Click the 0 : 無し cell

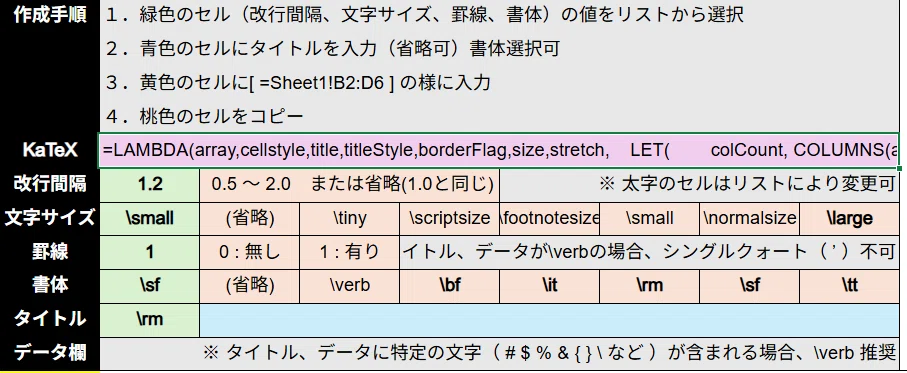tap(249, 252)
